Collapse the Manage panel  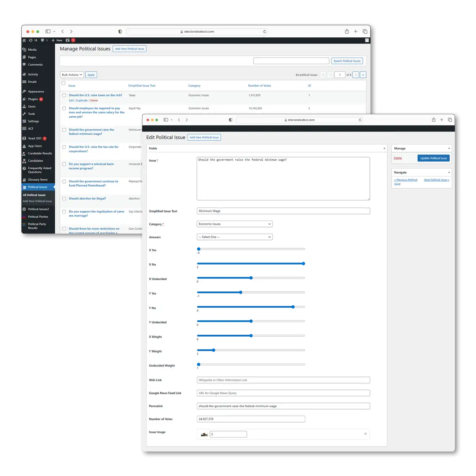pyautogui.click(x=449, y=148)
